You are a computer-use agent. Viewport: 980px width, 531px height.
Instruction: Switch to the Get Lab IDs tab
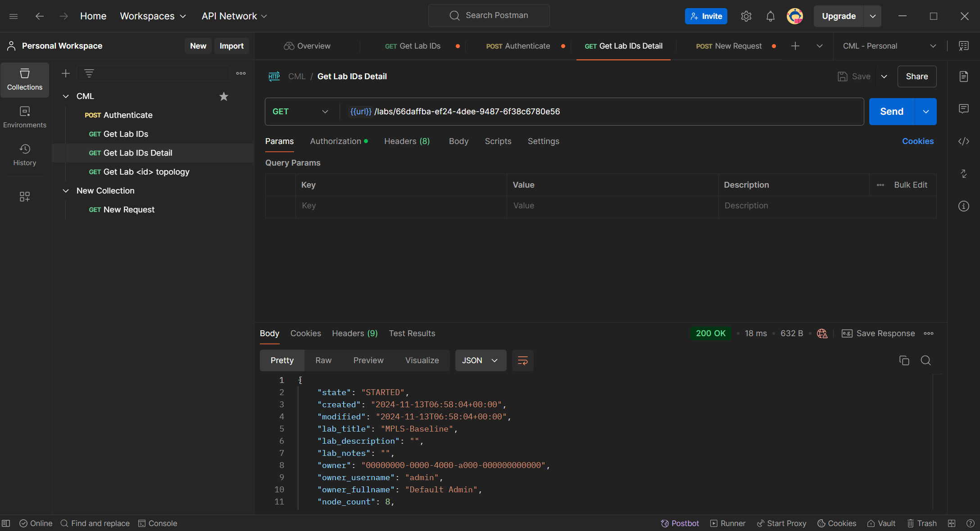(413, 46)
